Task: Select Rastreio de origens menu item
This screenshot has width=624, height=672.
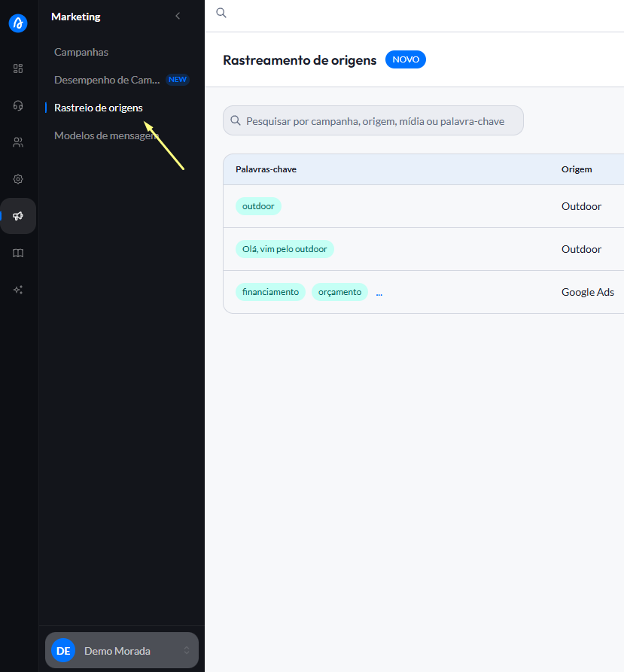Action: [98, 108]
